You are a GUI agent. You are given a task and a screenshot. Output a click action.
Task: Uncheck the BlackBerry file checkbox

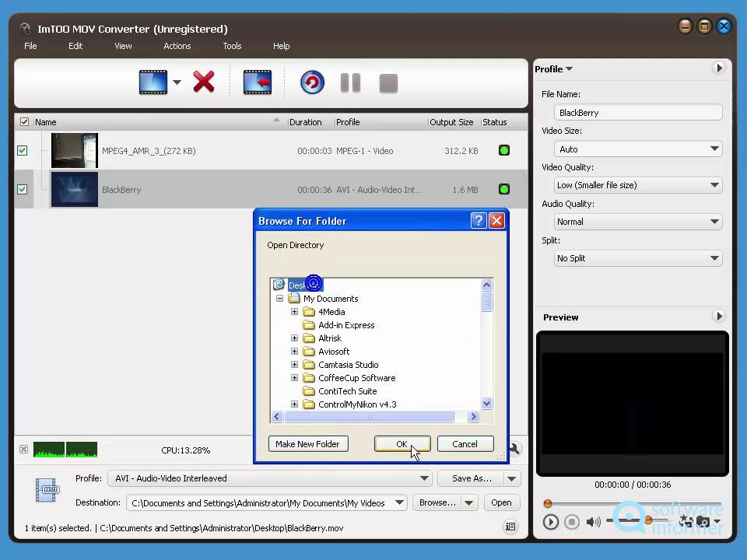[23, 189]
